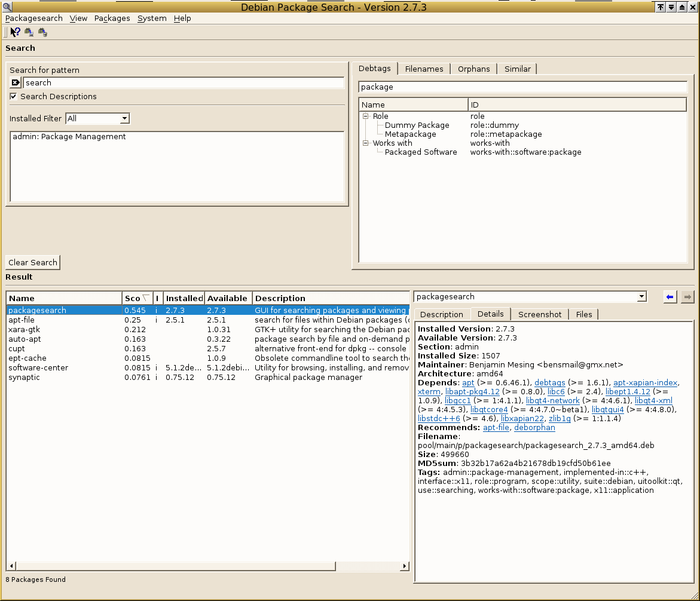The image size is (700, 601).
Task: Click the clear pattern icon beside search field
Action: click(15, 82)
